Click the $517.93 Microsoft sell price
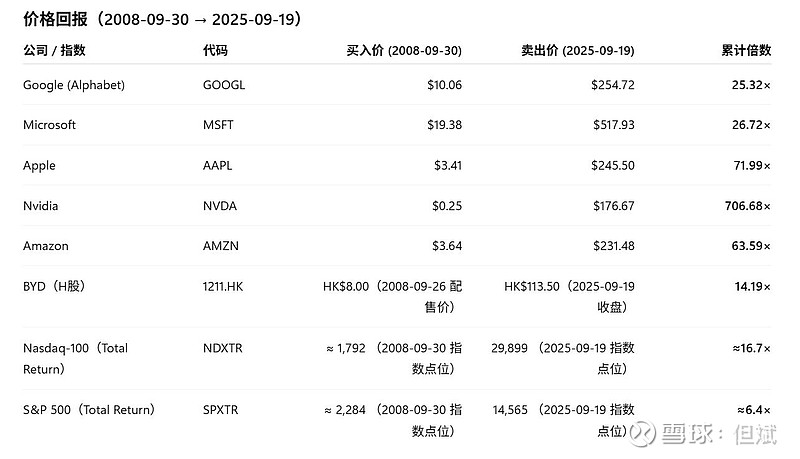Viewport: 800px width, 459px height. [612, 125]
